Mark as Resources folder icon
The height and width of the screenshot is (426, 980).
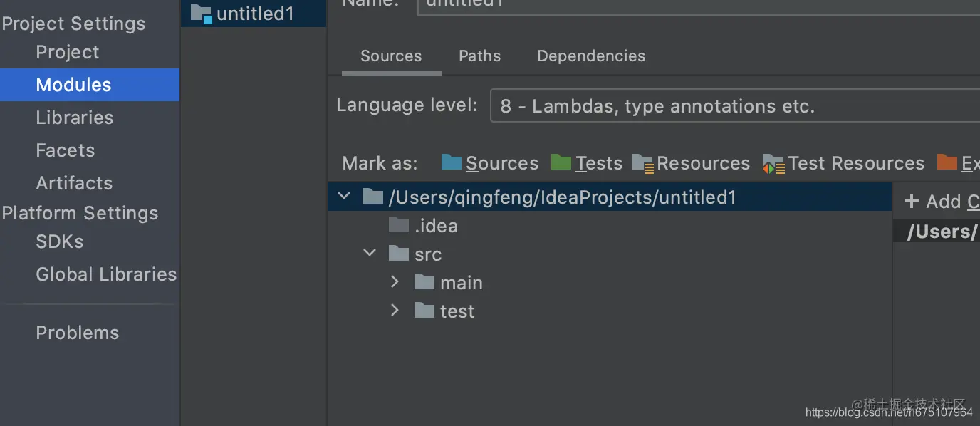point(642,164)
